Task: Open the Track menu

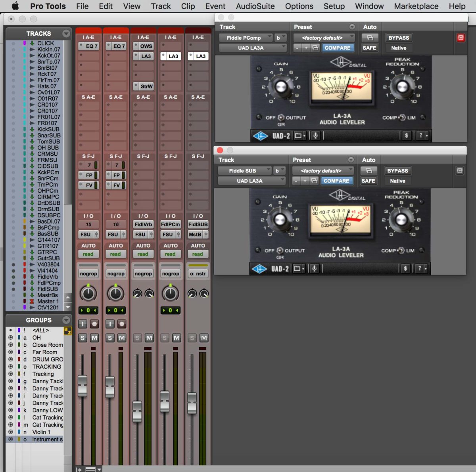Action: pos(161,6)
